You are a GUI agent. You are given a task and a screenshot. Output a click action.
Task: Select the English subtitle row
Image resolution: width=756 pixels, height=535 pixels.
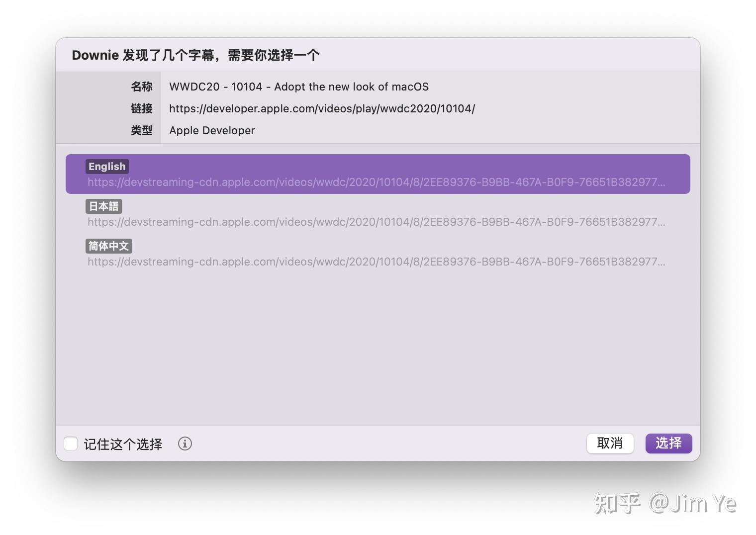pos(378,174)
